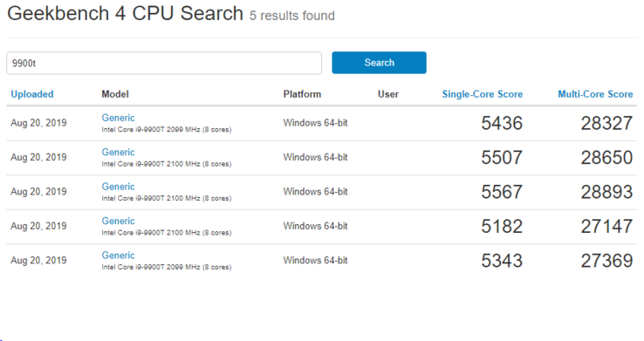Click Windows 64-bit in the 27369 row

[315, 261]
